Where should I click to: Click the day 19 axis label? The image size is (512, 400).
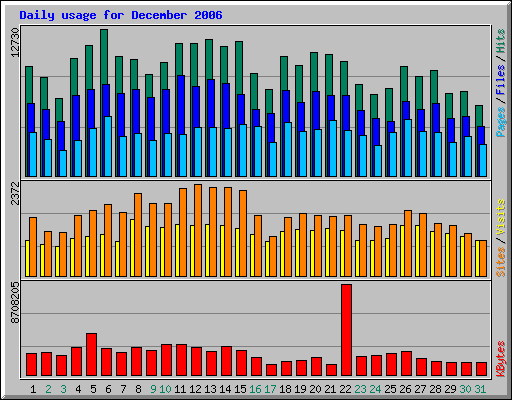pyautogui.click(x=300, y=389)
